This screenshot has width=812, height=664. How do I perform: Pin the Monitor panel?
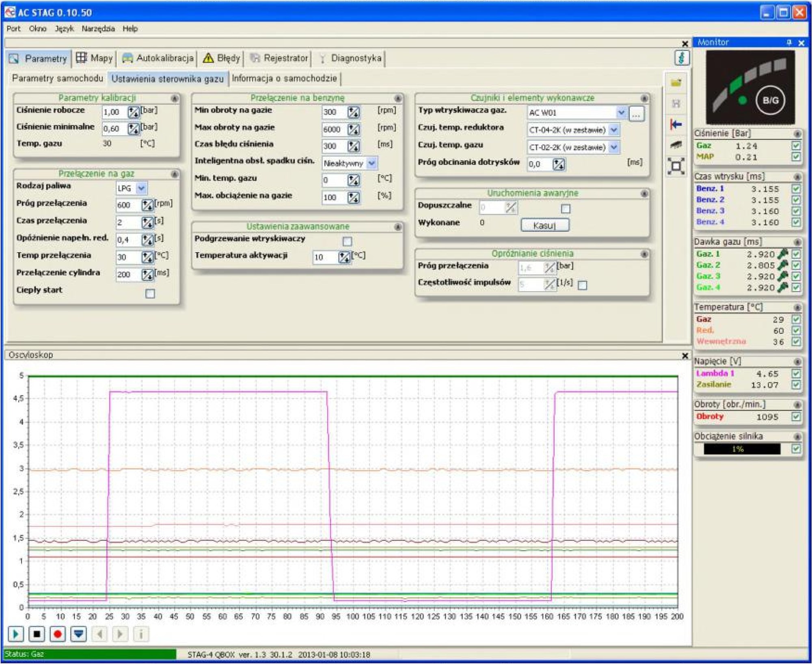789,42
